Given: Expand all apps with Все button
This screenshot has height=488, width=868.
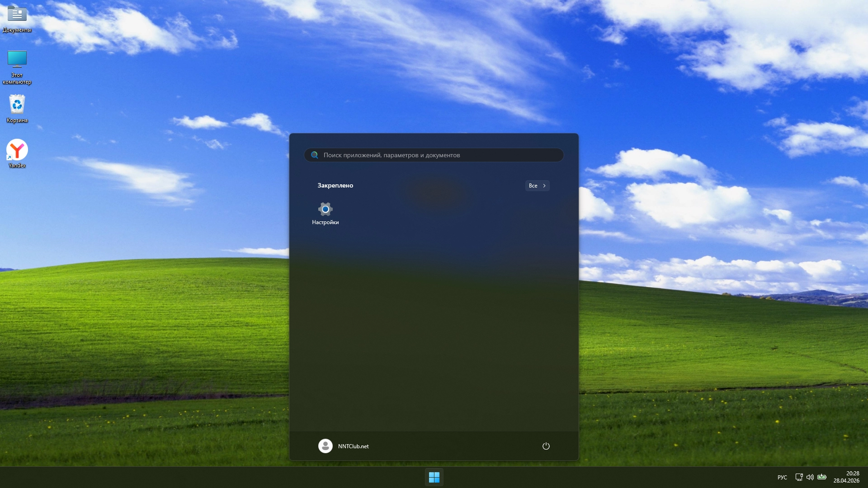Looking at the screenshot, I should coord(533,186).
